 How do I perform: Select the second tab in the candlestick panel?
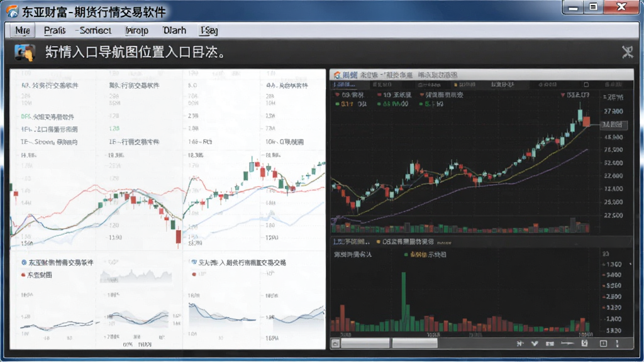click(x=382, y=85)
